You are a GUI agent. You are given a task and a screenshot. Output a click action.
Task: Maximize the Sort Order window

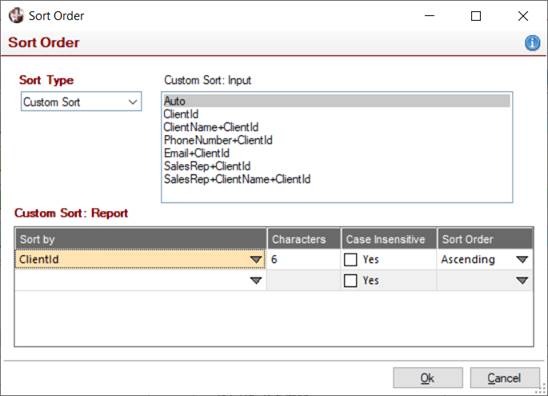click(476, 16)
